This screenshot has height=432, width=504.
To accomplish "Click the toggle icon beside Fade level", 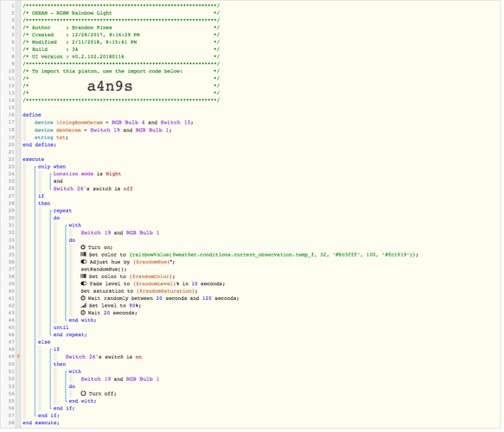I will pyautogui.click(x=84, y=283).
